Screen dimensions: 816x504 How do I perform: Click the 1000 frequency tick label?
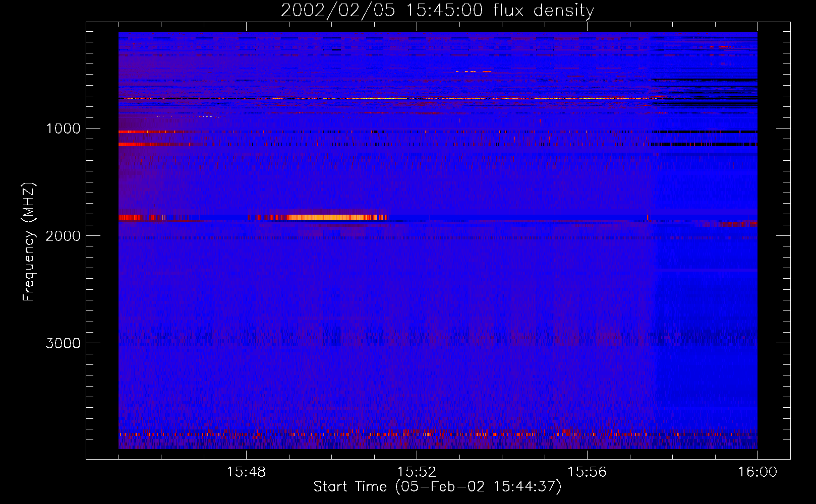(63, 129)
